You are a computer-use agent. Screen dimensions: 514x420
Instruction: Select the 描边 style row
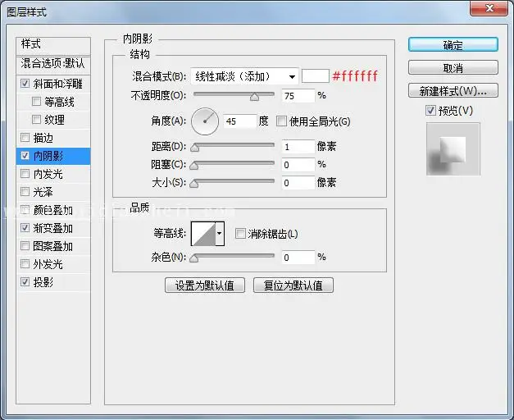pos(53,138)
